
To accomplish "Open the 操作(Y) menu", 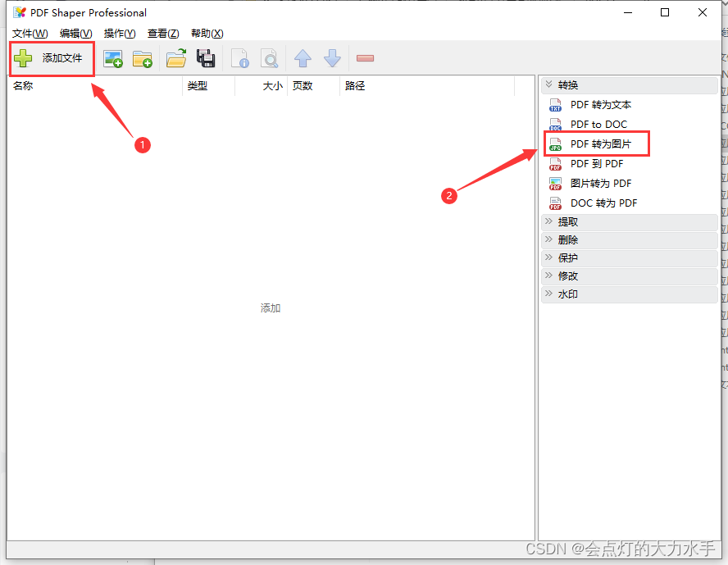I will pos(120,34).
